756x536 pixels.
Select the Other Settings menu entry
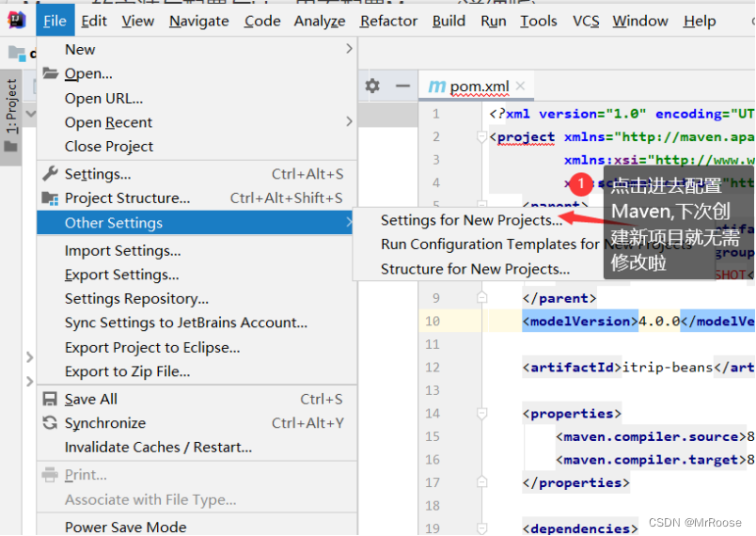tap(195, 223)
